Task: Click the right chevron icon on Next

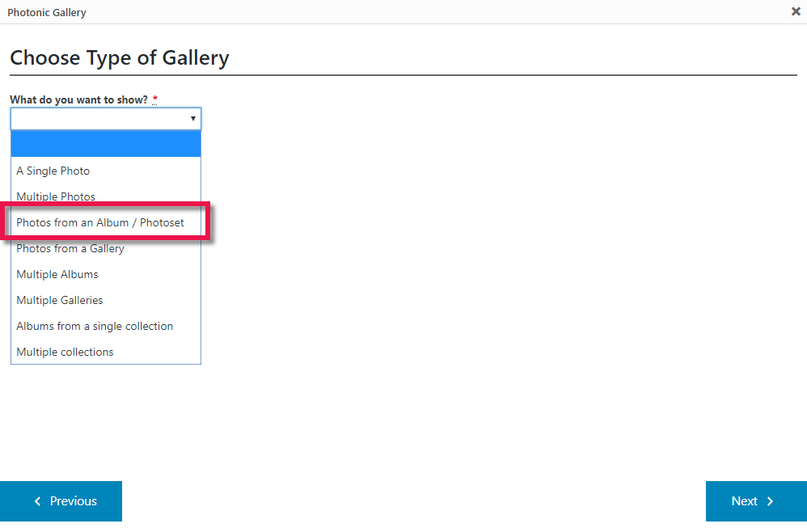Action: coord(770,501)
